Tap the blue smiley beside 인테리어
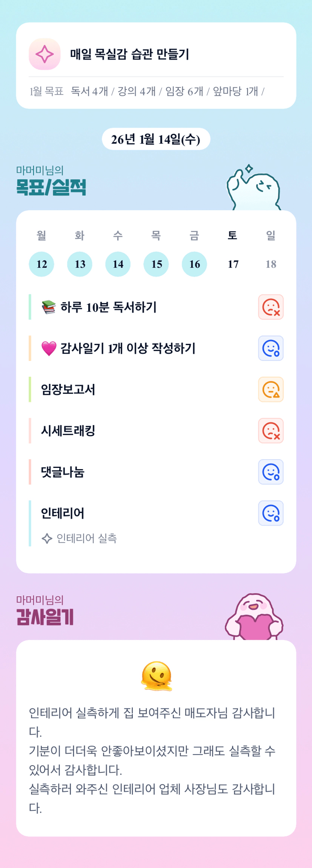 (x=271, y=513)
